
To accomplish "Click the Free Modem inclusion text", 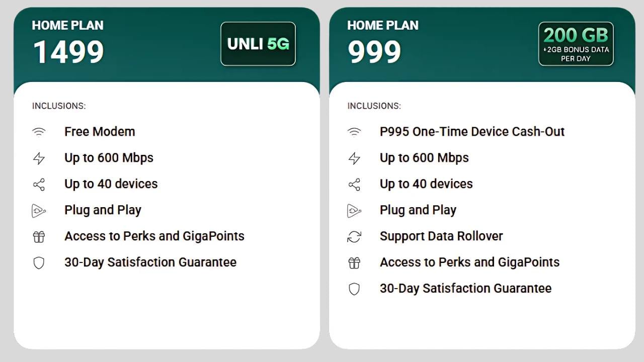I will [x=100, y=132].
